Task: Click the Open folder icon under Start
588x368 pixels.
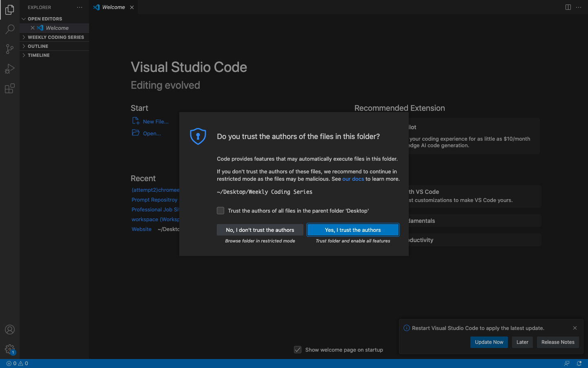Action: [x=136, y=132]
